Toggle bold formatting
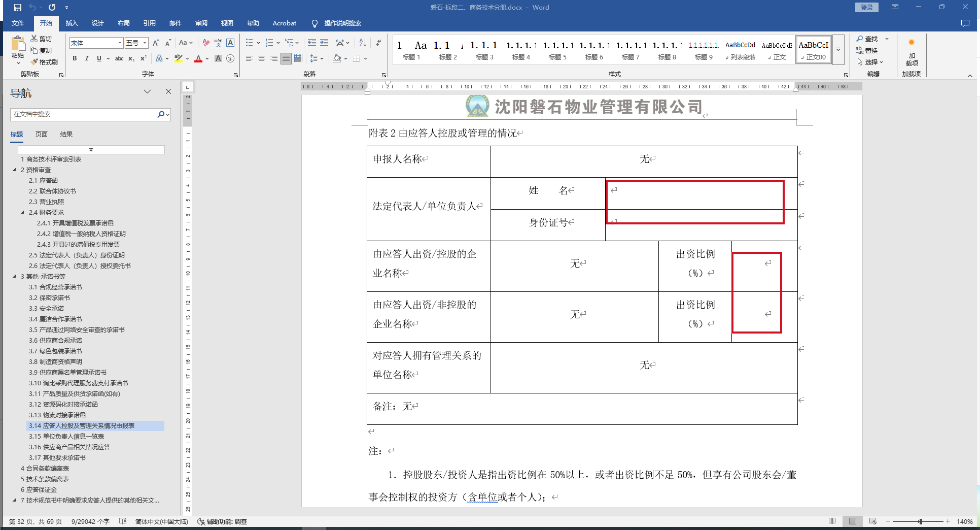This screenshot has width=980, height=530. click(75, 58)
